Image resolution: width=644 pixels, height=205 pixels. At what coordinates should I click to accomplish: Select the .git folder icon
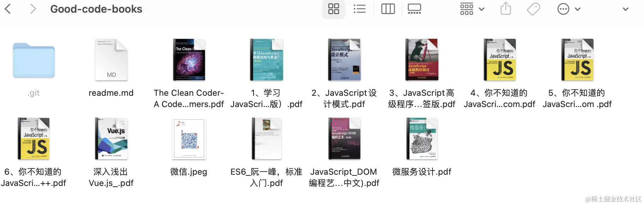tap(34, 60)
